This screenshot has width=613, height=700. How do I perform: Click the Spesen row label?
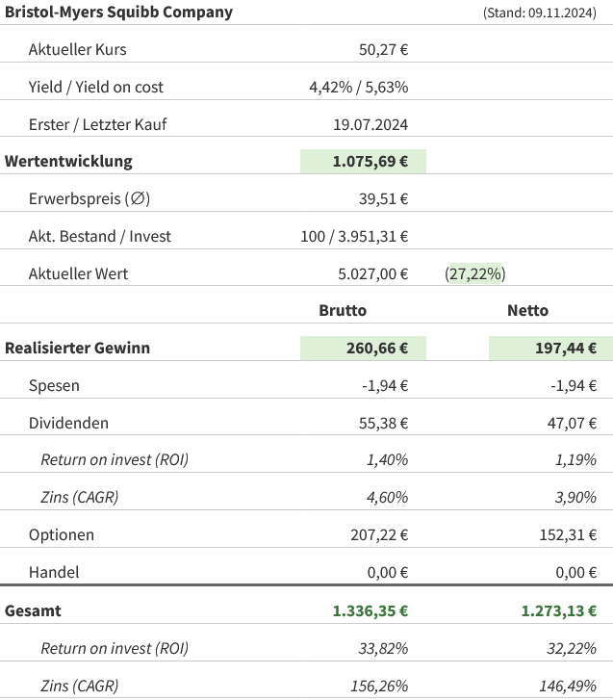point(54,385)
